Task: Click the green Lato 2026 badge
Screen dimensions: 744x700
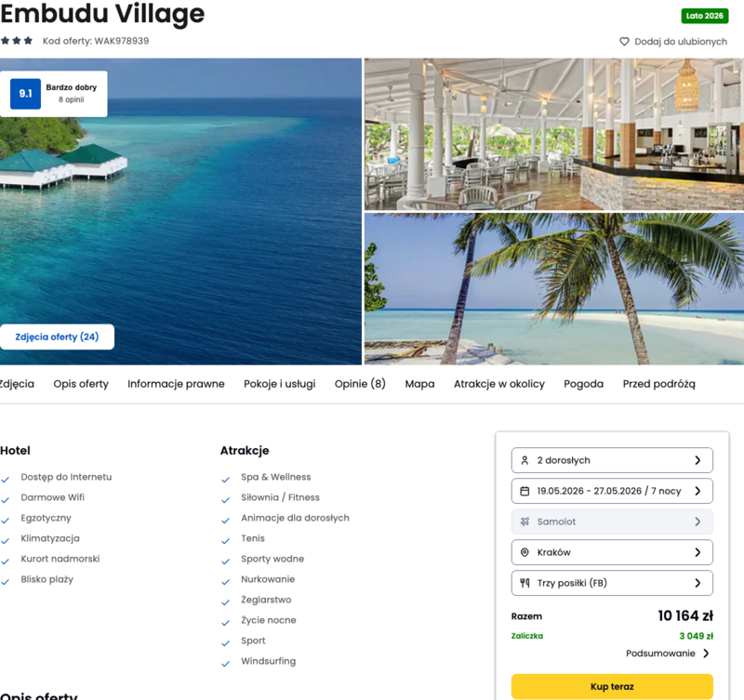Action: point(705,16)
